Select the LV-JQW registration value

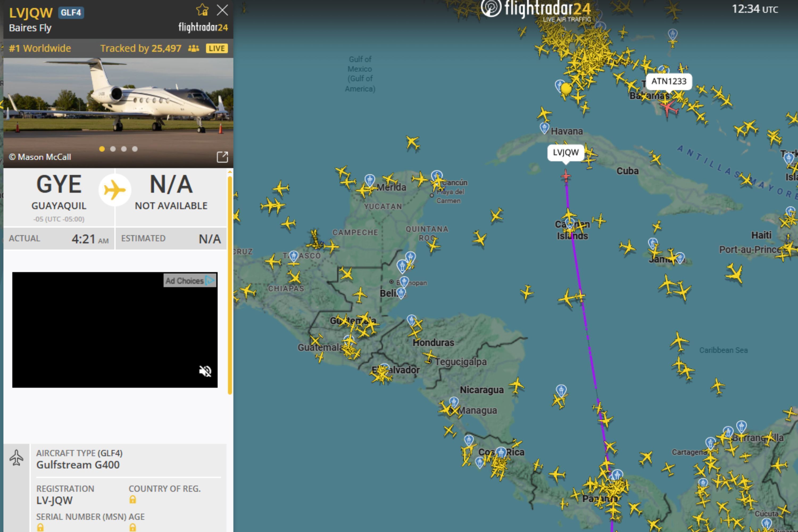tap(54, 500)
